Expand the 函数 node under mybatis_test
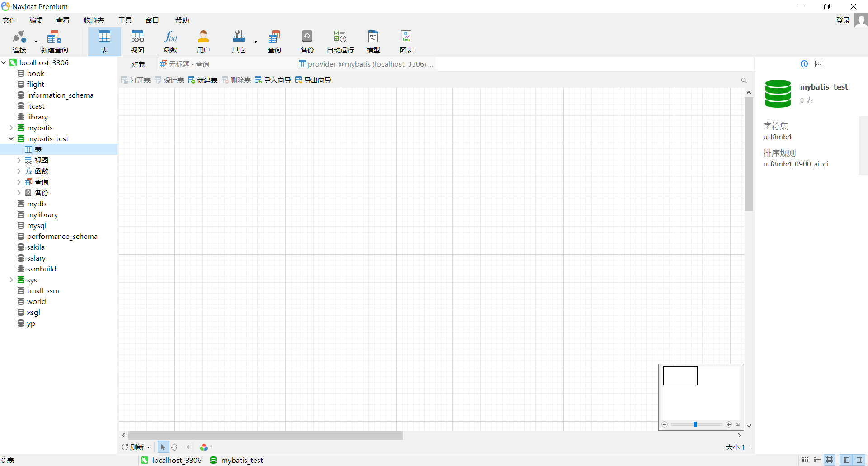Viewport: 868px width, 466px height. (19, 171)
